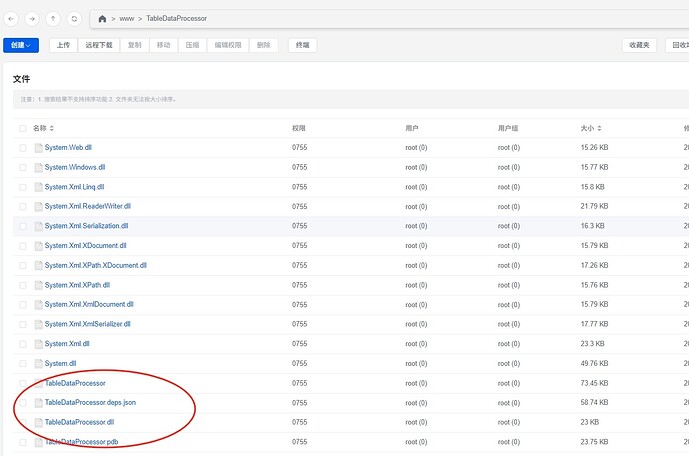Open the System.Windows.dll file name
Image resolution: width=689 pixels, height=456 pixels.
(75, 167)
